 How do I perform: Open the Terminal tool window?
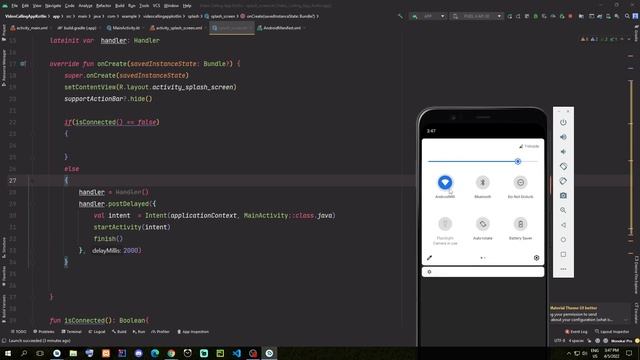(x=71, y=332)
